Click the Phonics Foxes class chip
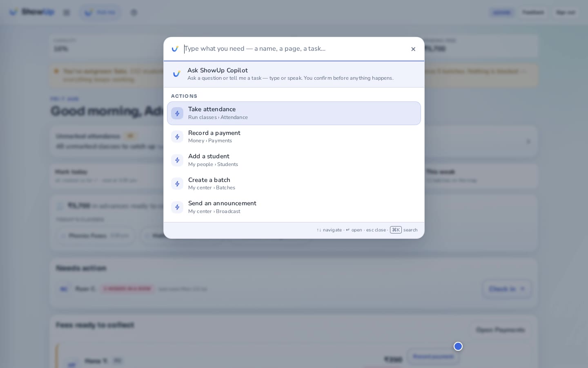This screenshot has height=368, width=588. (x=95, y=236)
